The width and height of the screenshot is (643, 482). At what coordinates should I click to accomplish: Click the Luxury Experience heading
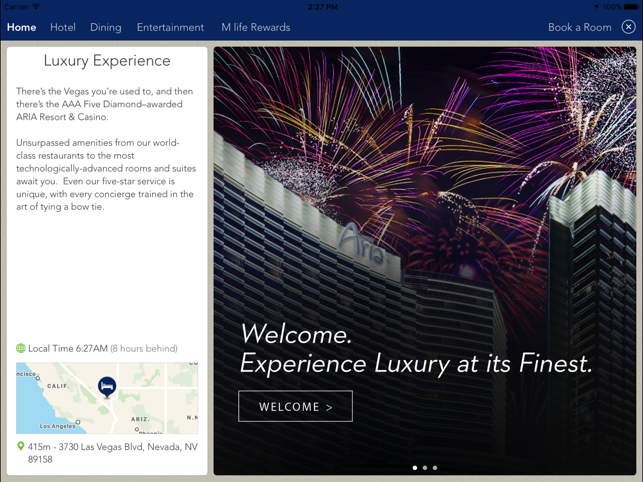[107, 61]
